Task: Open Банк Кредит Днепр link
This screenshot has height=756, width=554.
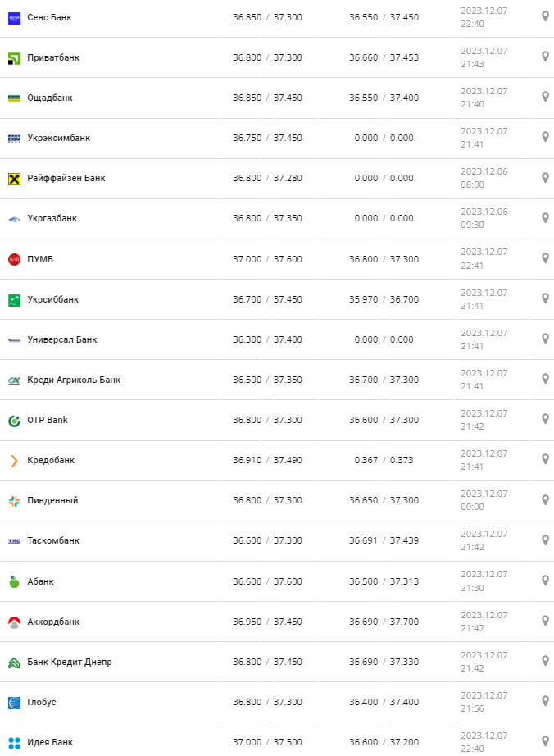Action: tap(70, 662)
